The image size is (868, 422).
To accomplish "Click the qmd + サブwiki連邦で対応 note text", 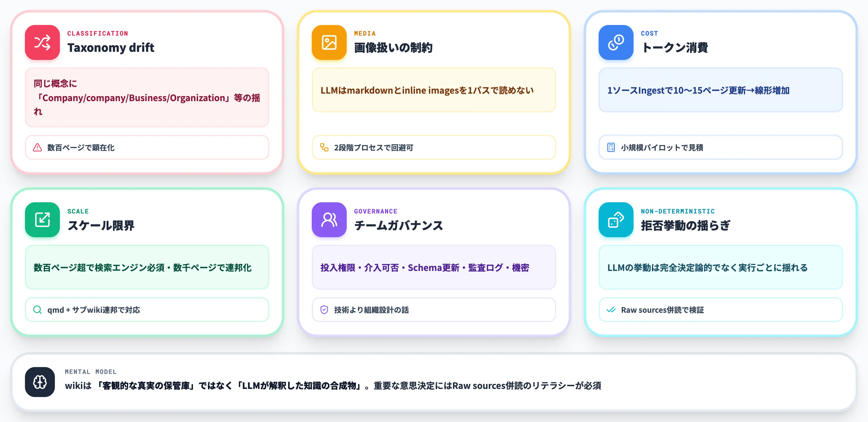I will (x=94, y=310).
